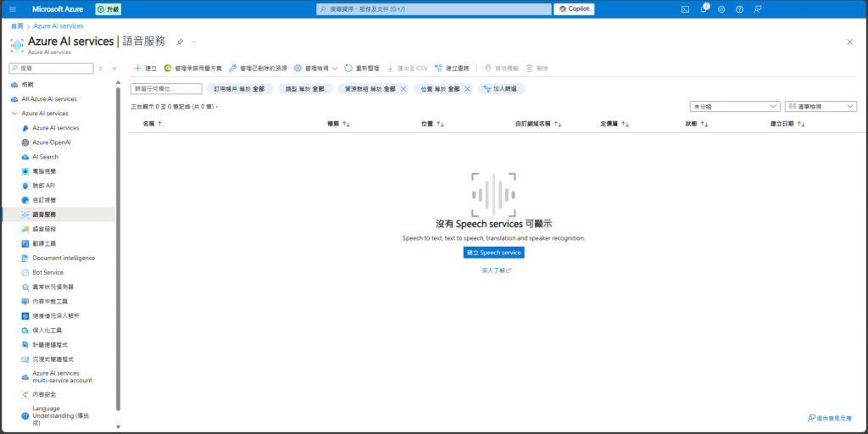Viewport: 868px width, 434px height.
Task: Click 建立 in the command bar
Action: click(146, 68)
